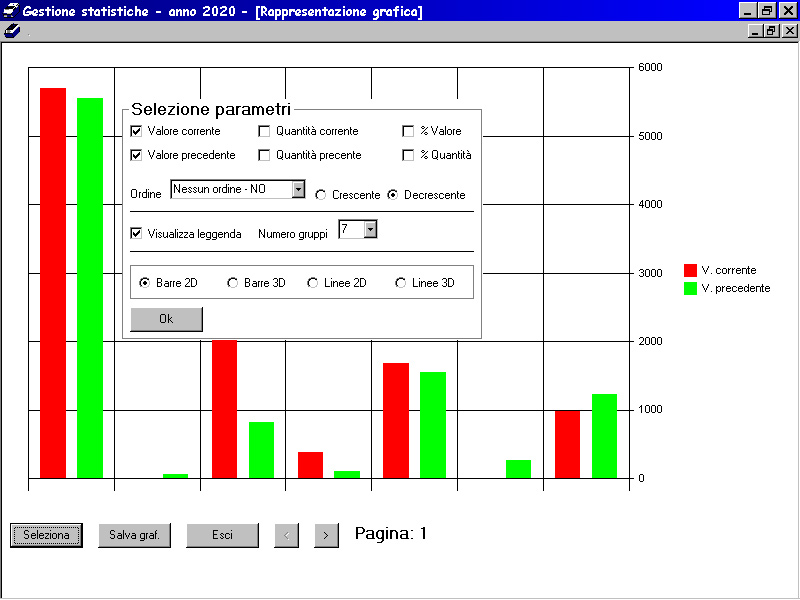Tick the % Valore checkbox

click(x=408, y=131)
